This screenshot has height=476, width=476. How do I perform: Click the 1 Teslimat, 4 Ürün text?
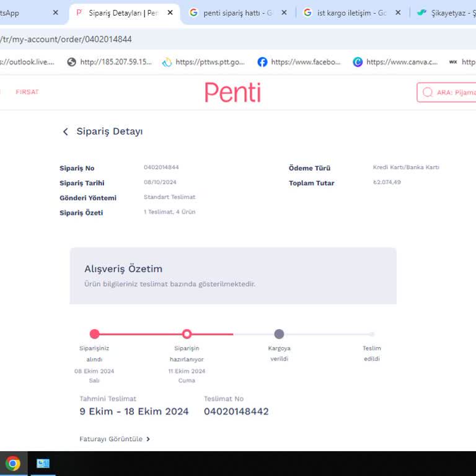pos(169,212)
